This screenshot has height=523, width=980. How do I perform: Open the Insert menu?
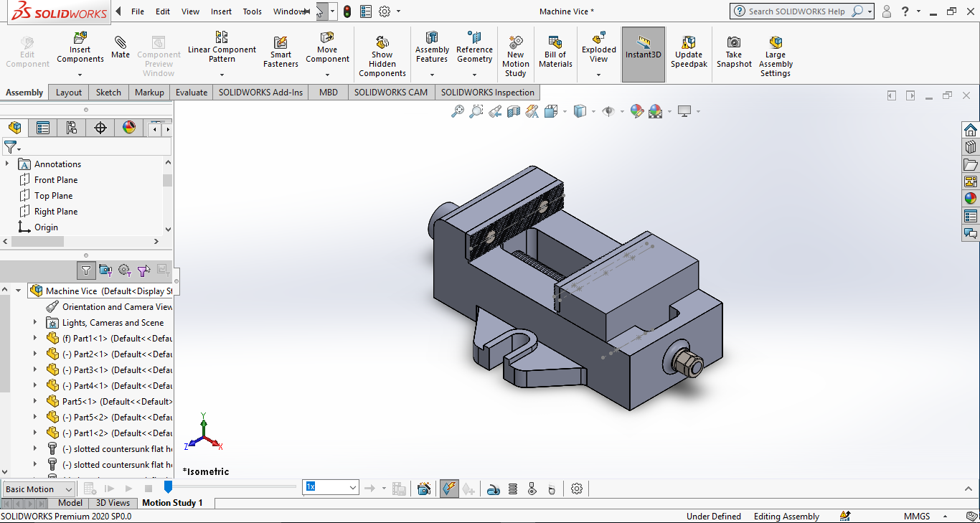coord(221,11)
